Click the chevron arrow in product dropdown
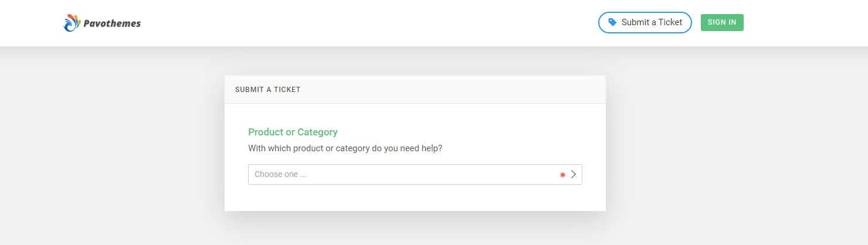The image size is (868, 245). click(574, 174)
